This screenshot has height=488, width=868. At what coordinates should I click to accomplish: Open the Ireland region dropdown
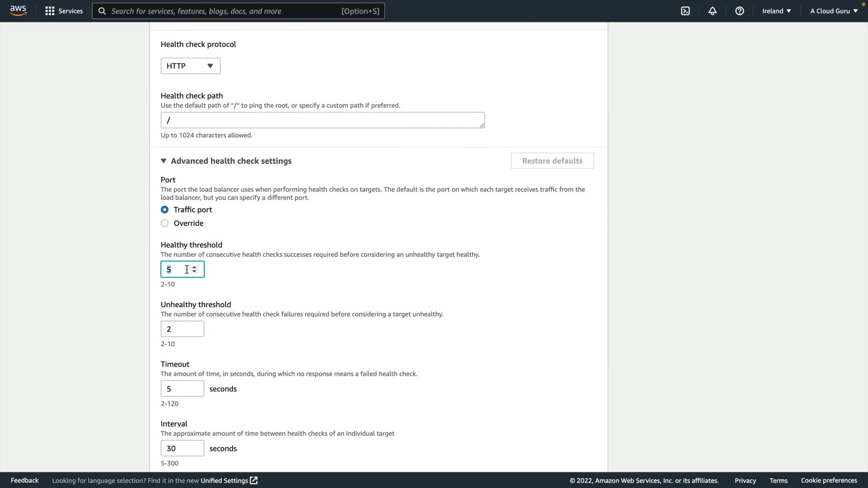click(x=776, y=11)
